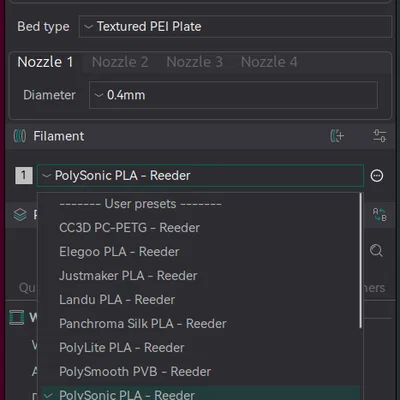Click the preset list scrollbar

click(x=361, y=261)
